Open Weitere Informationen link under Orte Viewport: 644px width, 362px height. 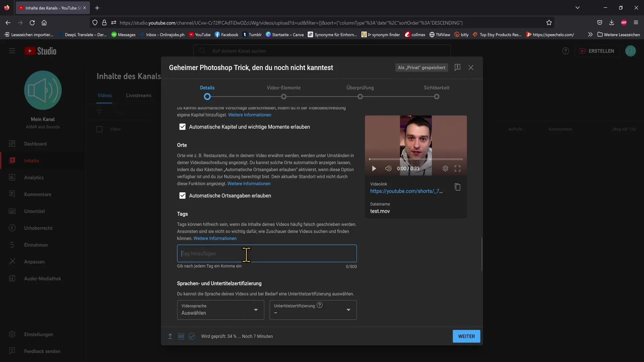click(249, 184)
